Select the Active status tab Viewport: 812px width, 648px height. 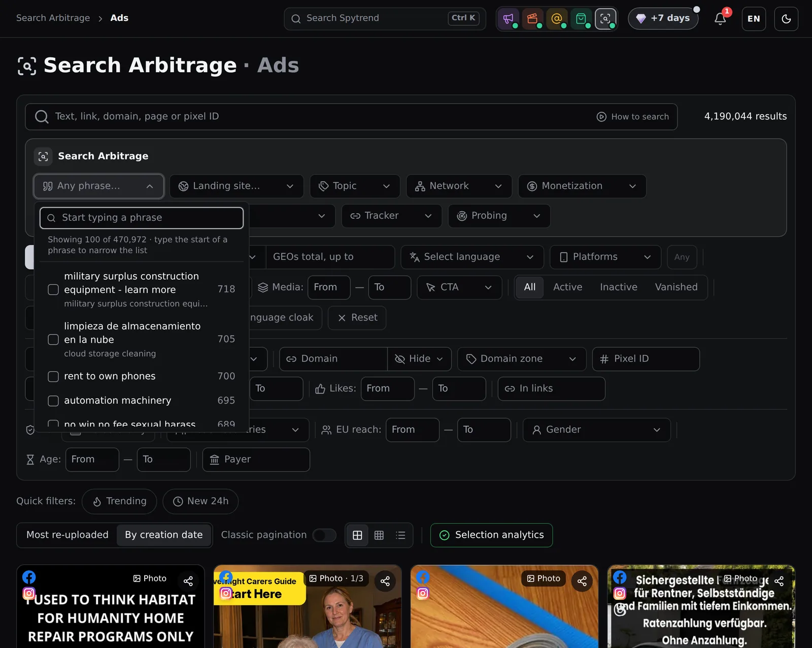pos(567,287)
